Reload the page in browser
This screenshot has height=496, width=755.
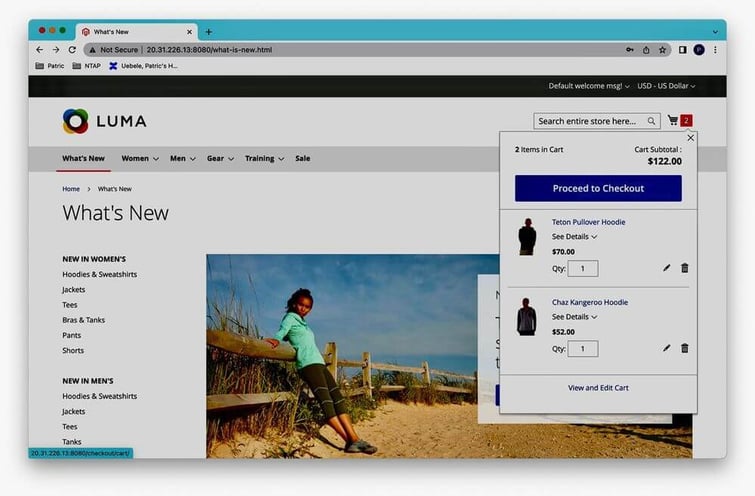click(x=72, y=49)
